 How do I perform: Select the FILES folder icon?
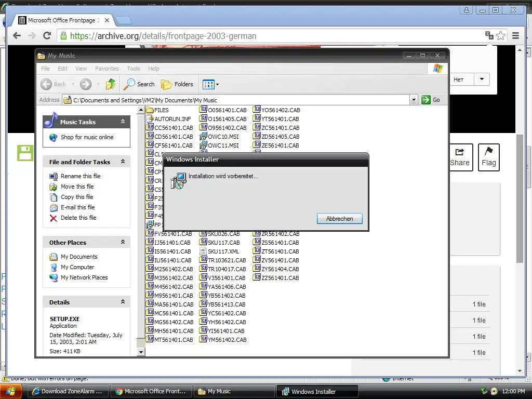(150, 110)
